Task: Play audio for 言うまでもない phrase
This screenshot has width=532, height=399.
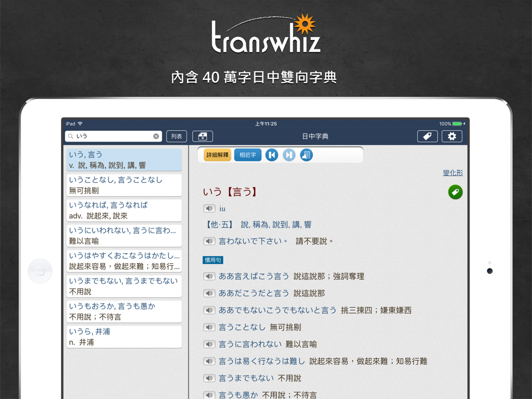Action: point(209,378)
